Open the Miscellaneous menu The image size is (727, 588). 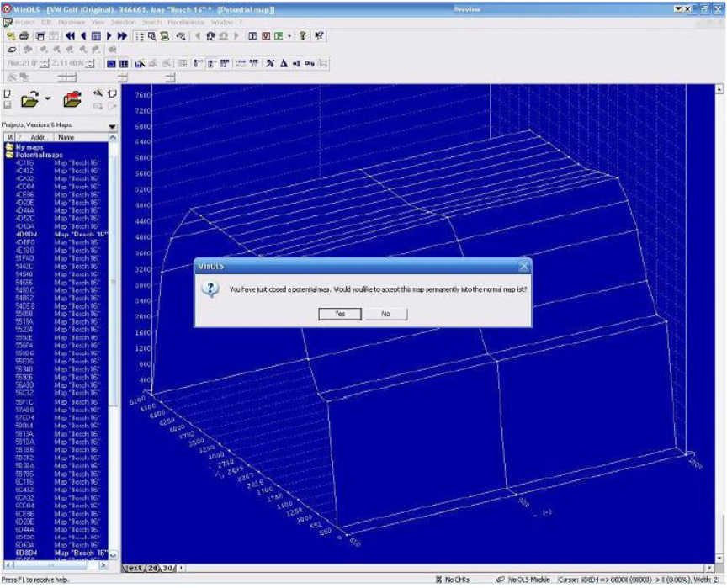pyautogui.click(x=186, y=22)
